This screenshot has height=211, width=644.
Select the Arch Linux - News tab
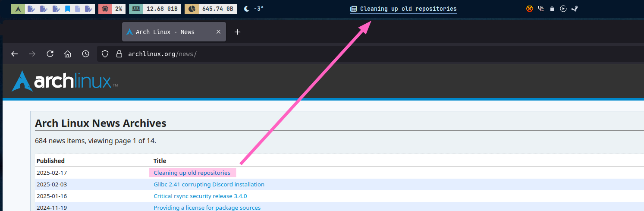click(166, 32)
